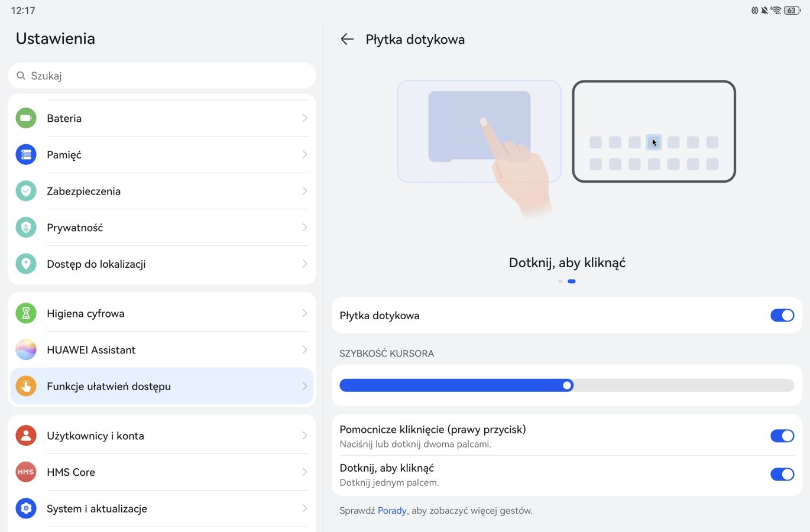Open the Porady link
The height and width of the screenshot is (532, 810).
[x=392, y=511]
